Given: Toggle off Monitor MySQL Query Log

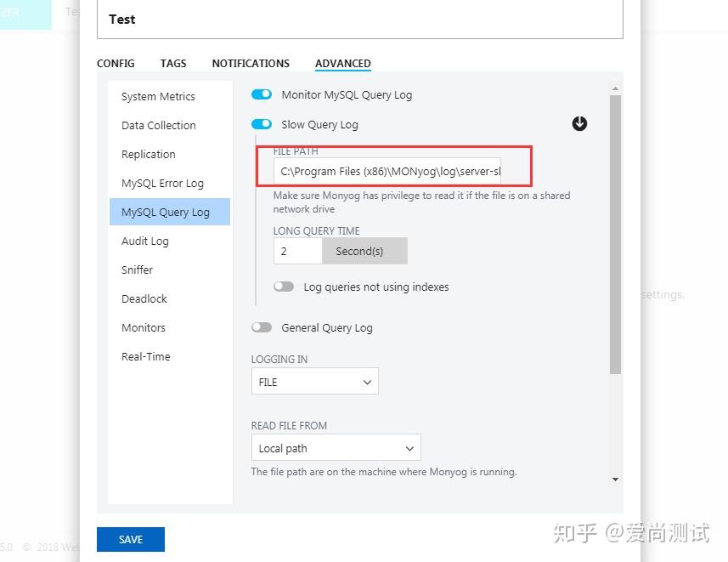Looking at the screenshot, I should [x=262, y=94].
